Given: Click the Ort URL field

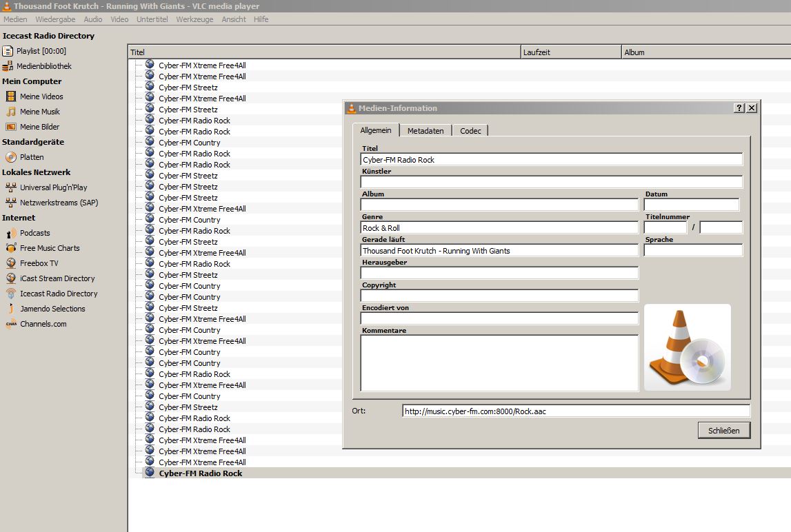Looking at the screenshot, I should tap(576, 411).
